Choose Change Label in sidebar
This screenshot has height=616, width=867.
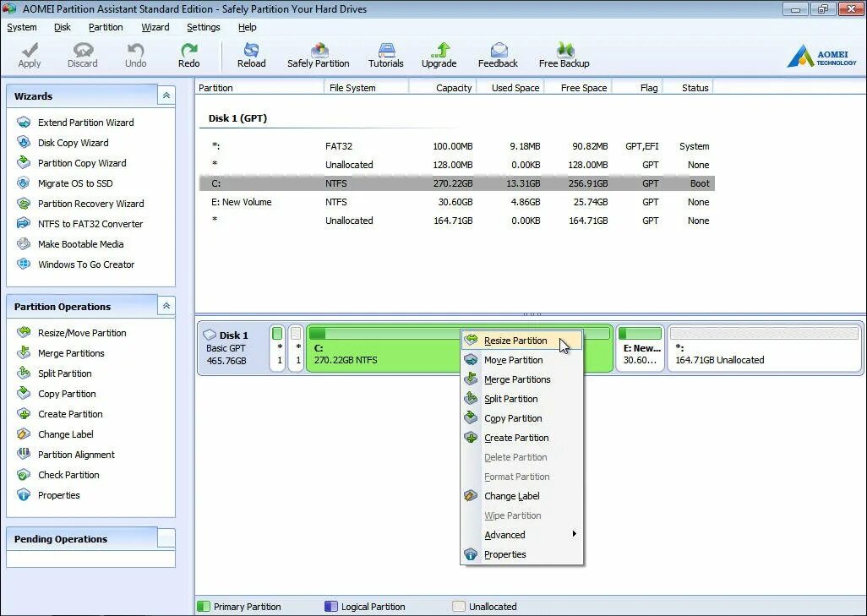coord(55,434)
